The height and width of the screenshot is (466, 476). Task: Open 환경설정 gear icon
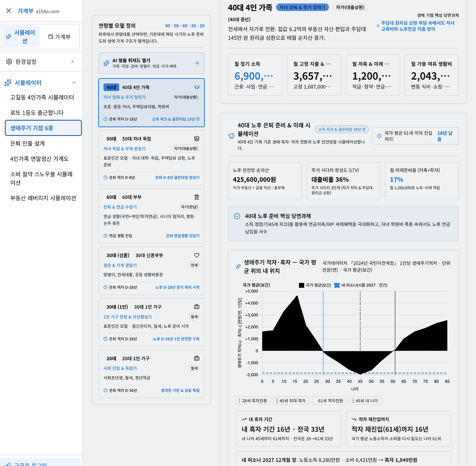pyautogui.click(x=9, y=62)
